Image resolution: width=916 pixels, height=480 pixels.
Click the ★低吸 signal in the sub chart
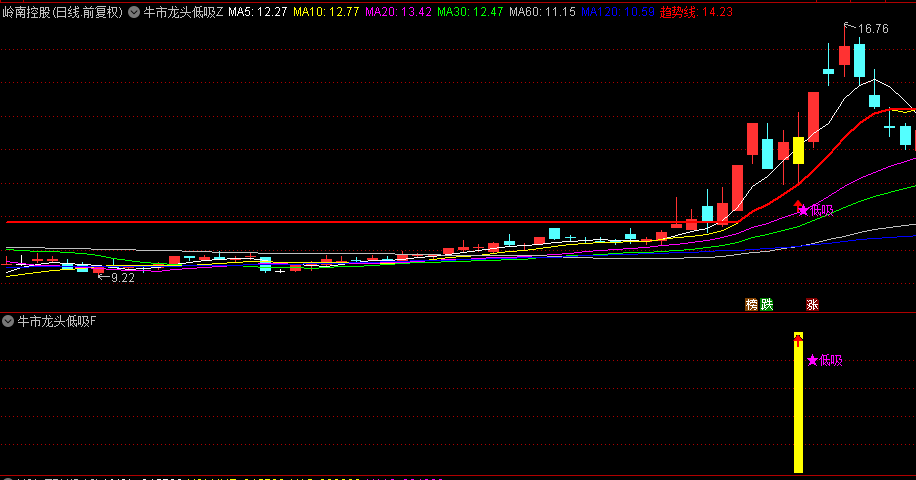pyautogui.click(x=825, y=360)
